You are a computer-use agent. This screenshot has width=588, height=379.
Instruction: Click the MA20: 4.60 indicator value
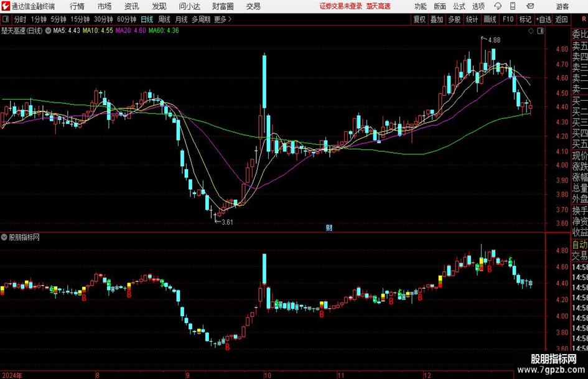point(131,30)
